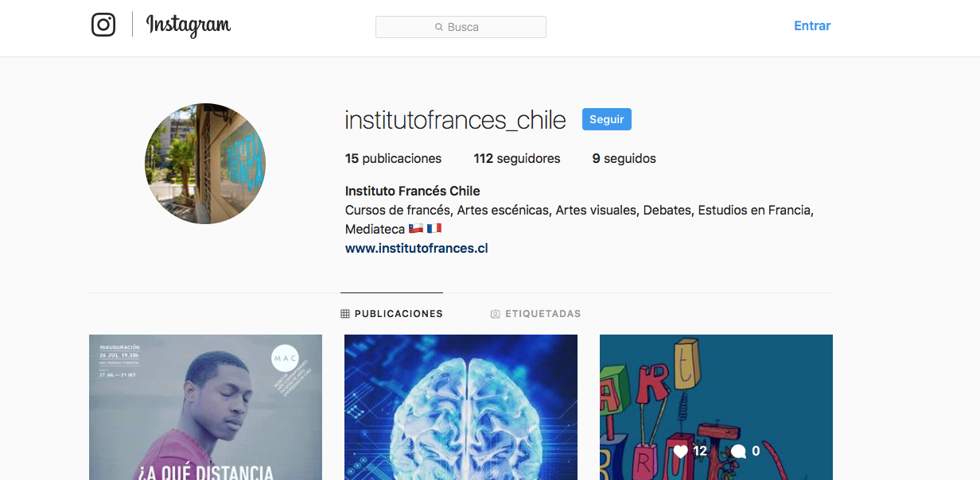
Task: Open the blue brain post thumbnail
Action: click(x=461, y=407)
